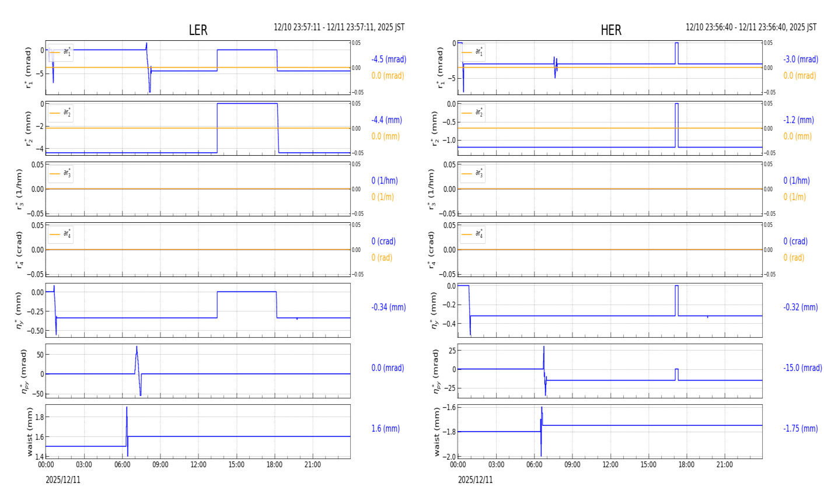Click the "2025/12/11" date label under HER
This screenshot has width=824, height=504.
[475, 480]
